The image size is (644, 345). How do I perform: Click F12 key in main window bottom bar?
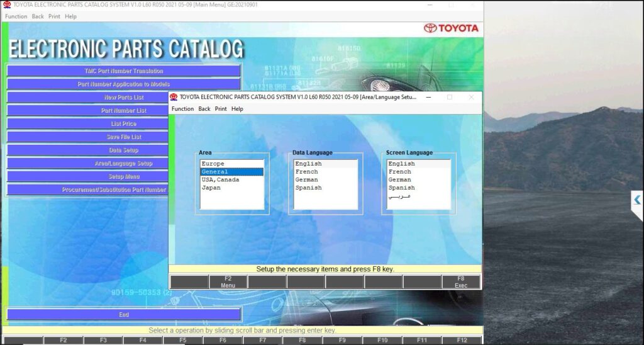coord(462,341)
